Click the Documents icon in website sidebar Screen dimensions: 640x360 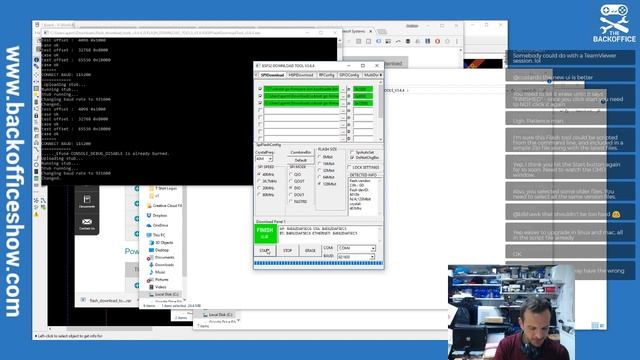pyautogui.click(x=87, y=201)
